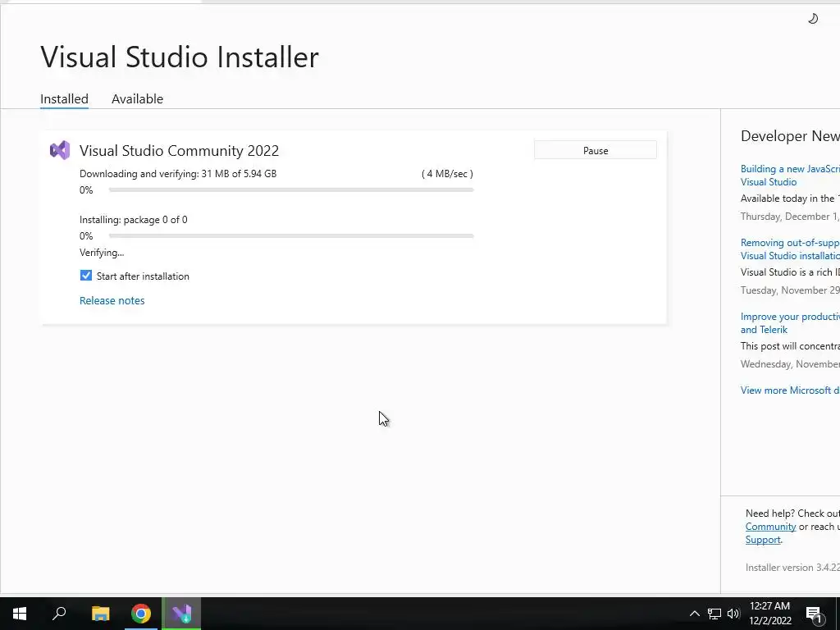Viewport: 840px width, 630px height.
Task: Open 'Building a new JavaScript' news article
Action: pos(790,176)
